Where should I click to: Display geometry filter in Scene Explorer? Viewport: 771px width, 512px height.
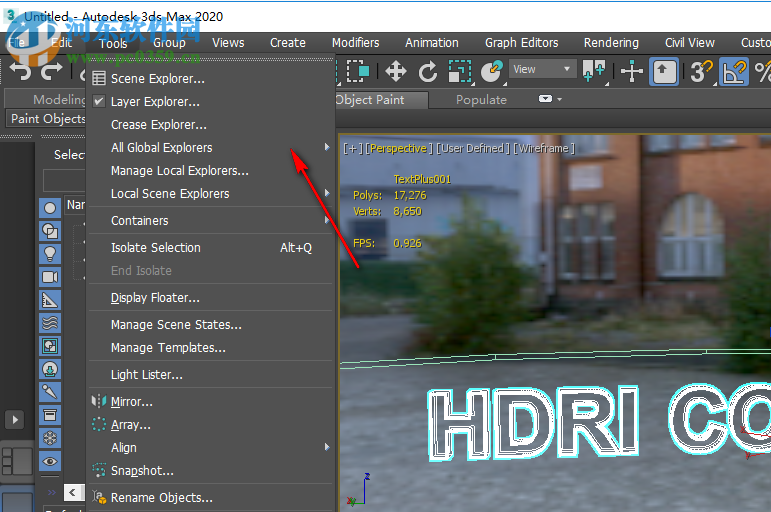click(50, 208)
